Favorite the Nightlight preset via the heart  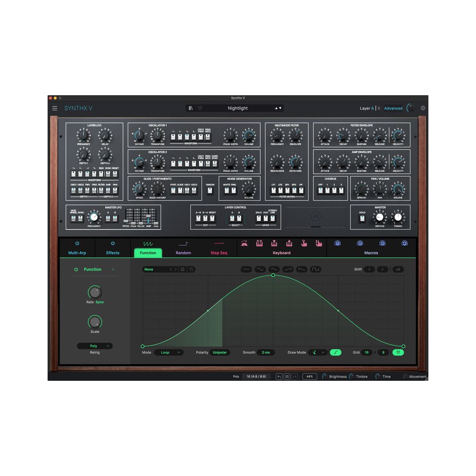click(x=200, y=108)
